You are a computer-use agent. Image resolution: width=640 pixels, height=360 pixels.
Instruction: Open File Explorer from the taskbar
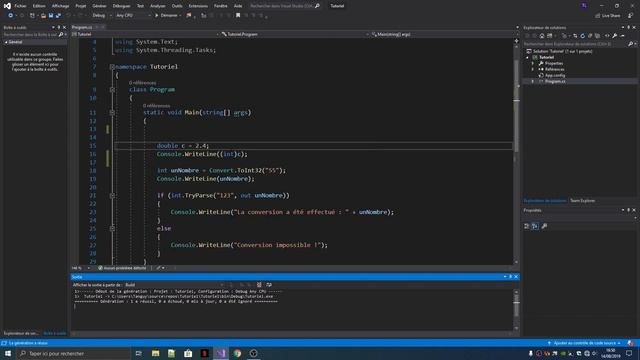(x=156, y=353)
